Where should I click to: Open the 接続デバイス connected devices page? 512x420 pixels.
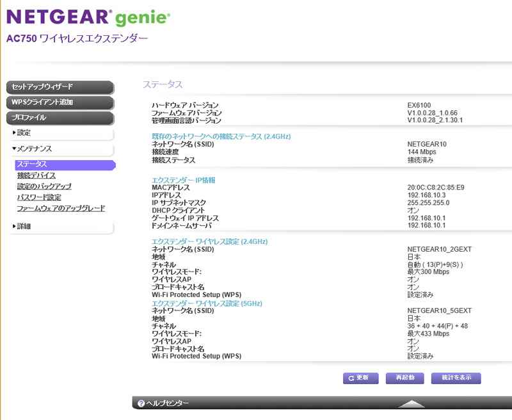point(36,175)
